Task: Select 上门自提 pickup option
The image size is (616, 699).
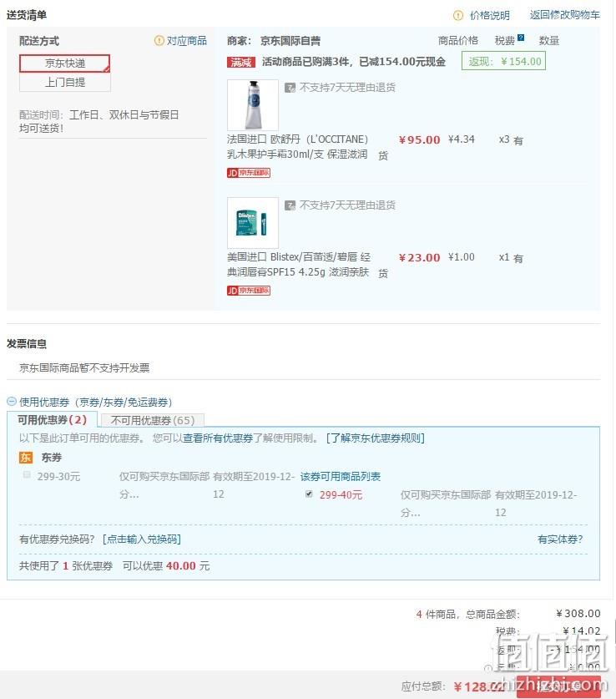Action: click(x=64, y=83)
